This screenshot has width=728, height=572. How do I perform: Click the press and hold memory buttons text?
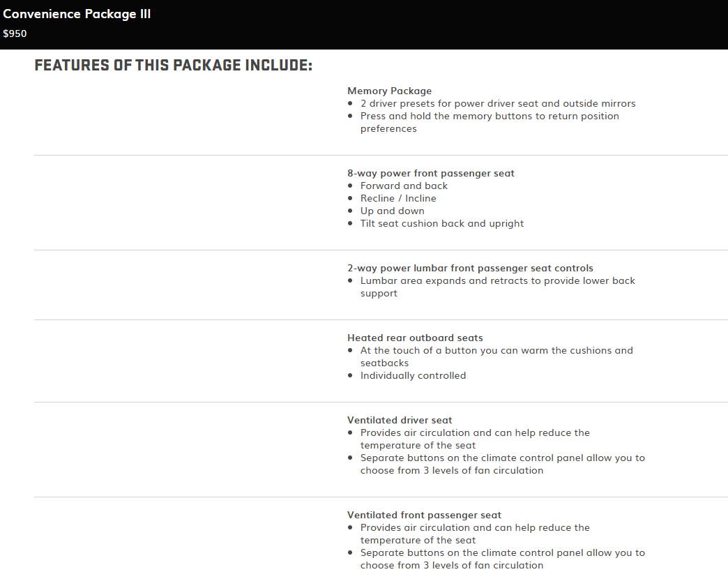[x=490, y=122]
